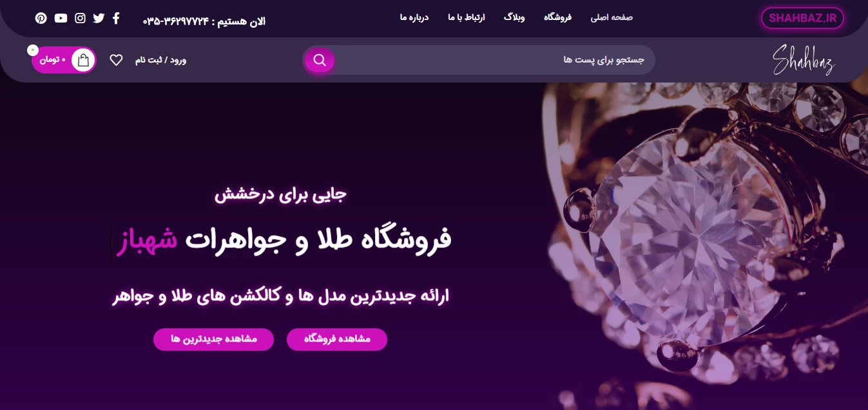Viewport: 868px width, 410px height.
Task: Click the phone number in the header
Action: [176, 21]
